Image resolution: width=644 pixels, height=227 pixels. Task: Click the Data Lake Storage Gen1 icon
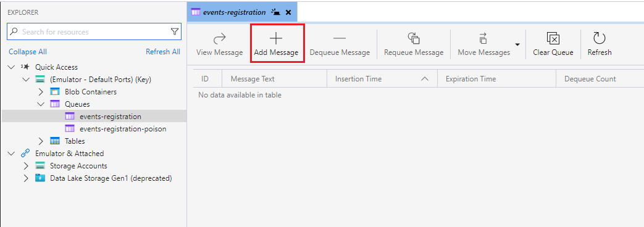pos(40,178)
